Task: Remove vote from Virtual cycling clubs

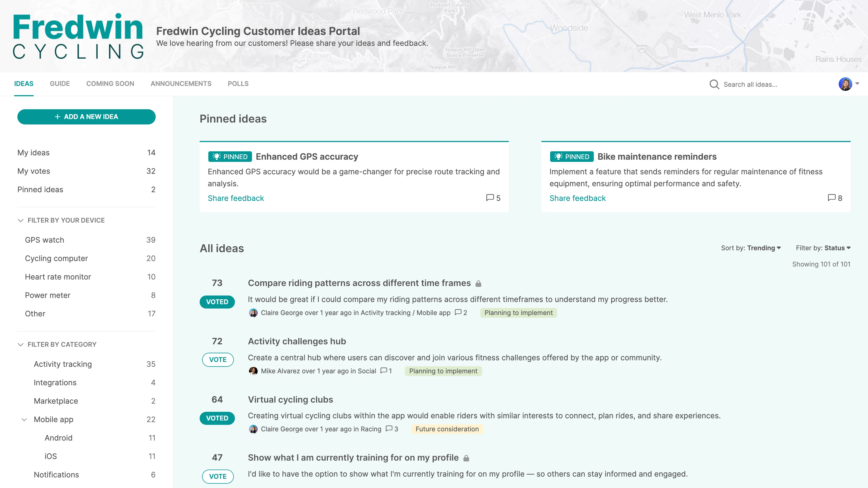Action: 217,418
